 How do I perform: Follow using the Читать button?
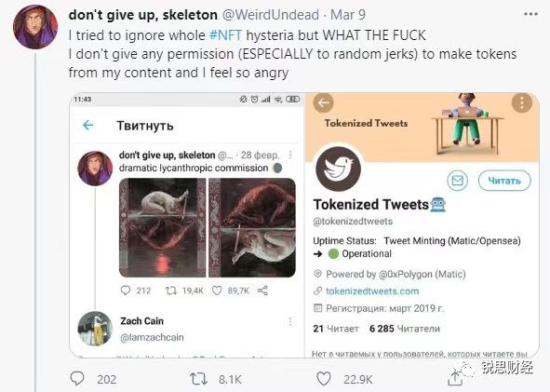(x=504, y=181)
